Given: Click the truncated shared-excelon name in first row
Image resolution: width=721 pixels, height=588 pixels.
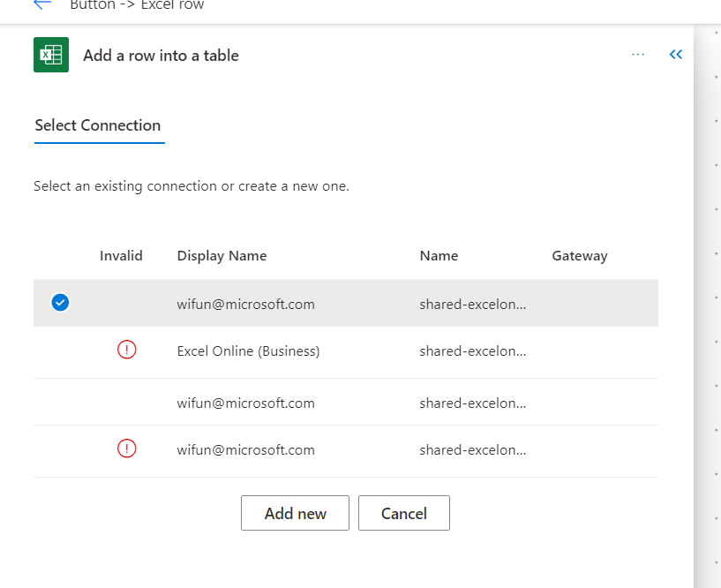Looking at the screenshot, I should tap(473, 303).
